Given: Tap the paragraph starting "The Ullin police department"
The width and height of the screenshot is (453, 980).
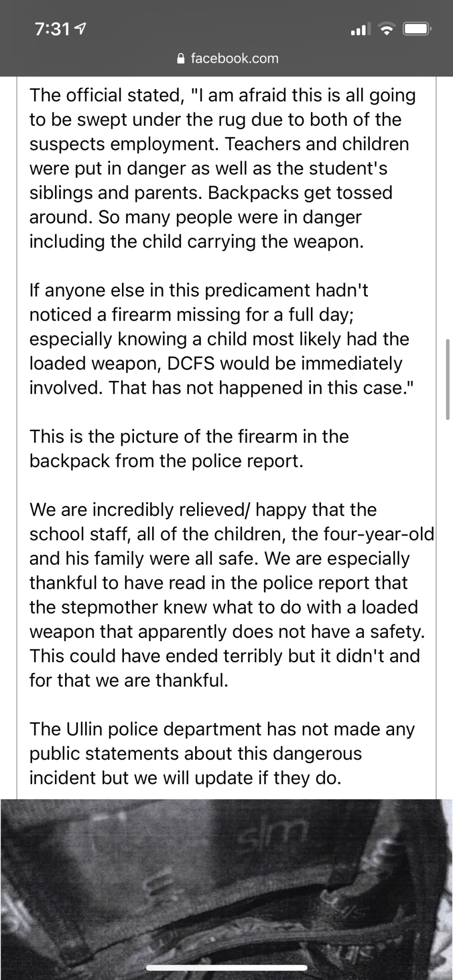Looking at the screenshot, I should (221, 754).
